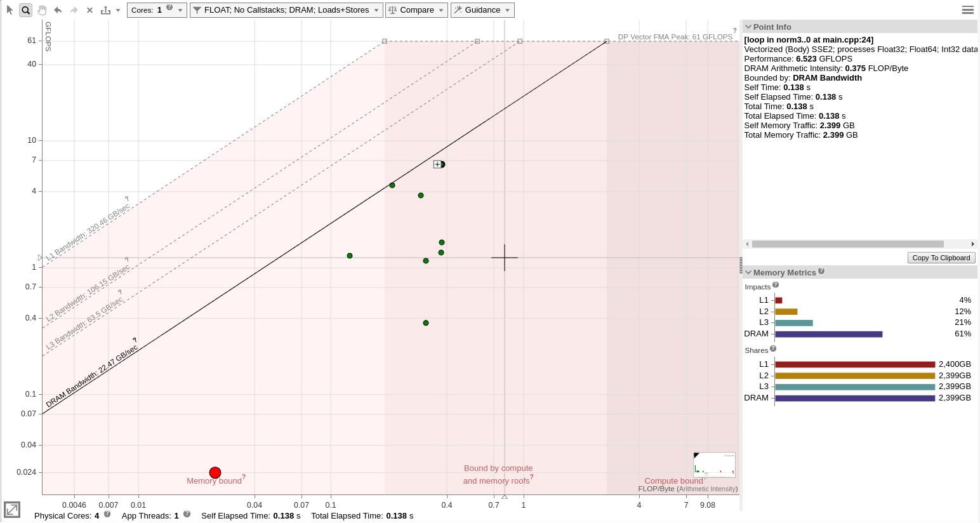Cancel zoom with the X toolbar icon
The image size is (980, 523).
click(89, 10)
